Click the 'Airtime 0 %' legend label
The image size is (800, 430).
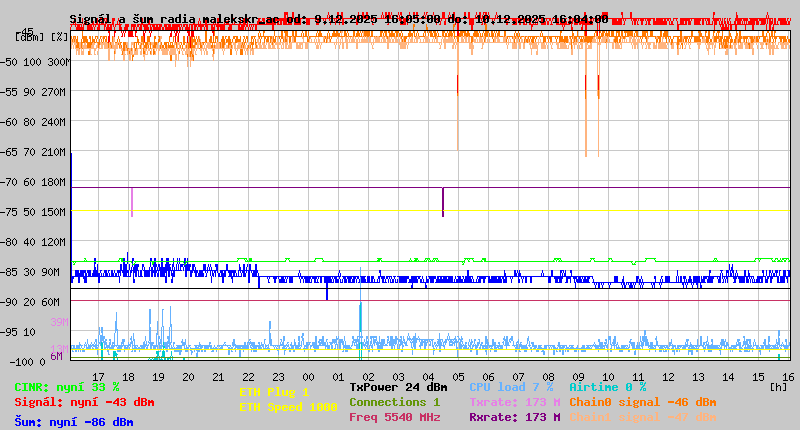[x=608, y=387]
